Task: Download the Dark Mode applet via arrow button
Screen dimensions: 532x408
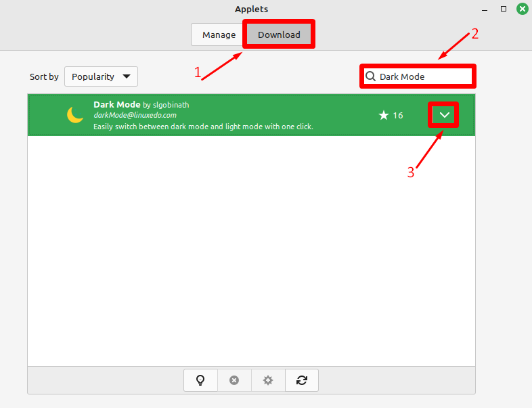Action: (x=445, y=115)
